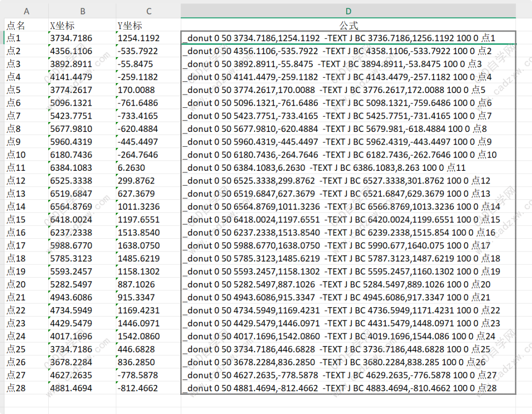Select cell containing 点1
The height and width of the screenshot is (414, 532).
pos(27,38)
